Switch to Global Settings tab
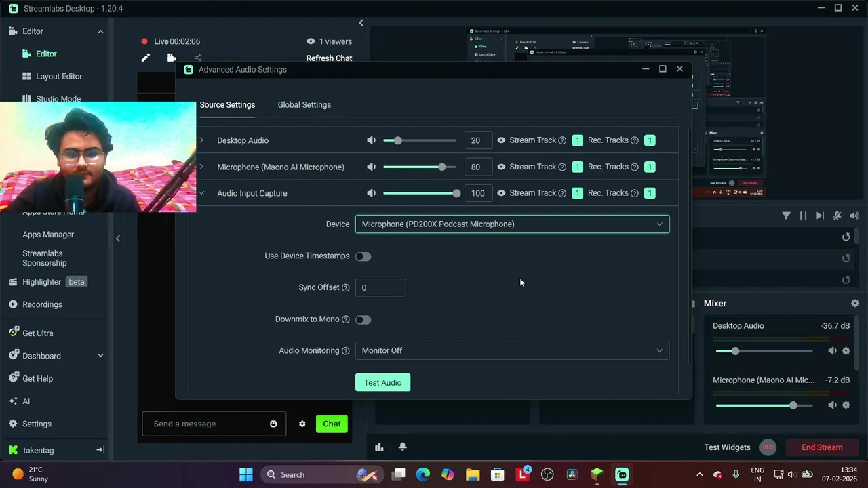Viewport: 868px width, 488px height. [304, 104]
